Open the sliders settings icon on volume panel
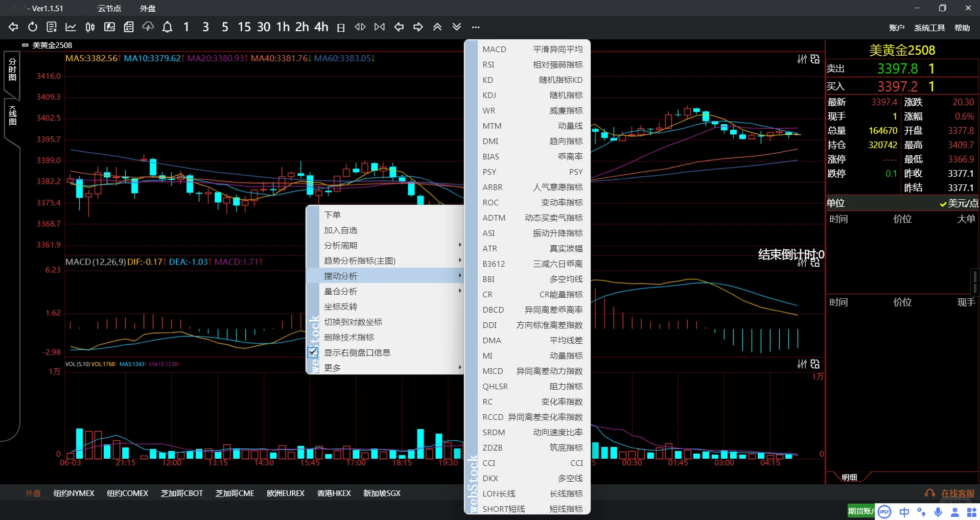Screen dimensions: 980x520 802,364
